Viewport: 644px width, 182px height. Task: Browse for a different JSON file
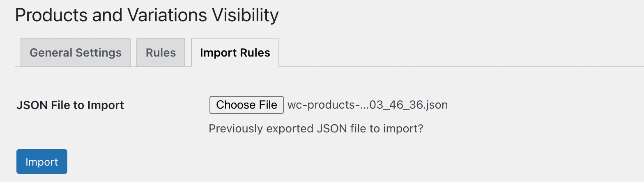point(246,105)
